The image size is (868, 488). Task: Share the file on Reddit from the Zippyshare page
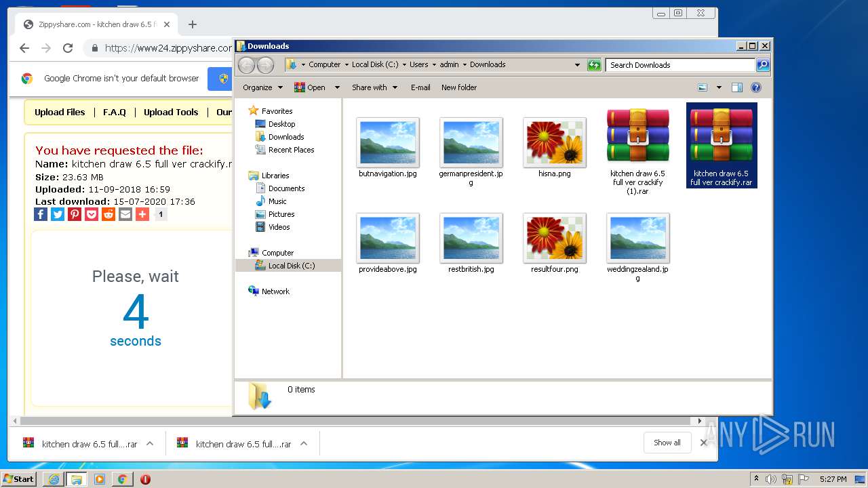pyautogui.click(x=108, y=214)
